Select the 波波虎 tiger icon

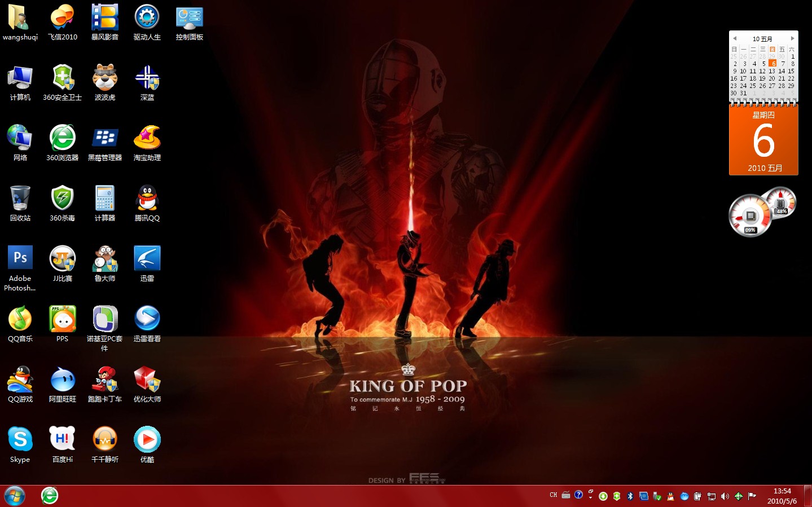pos(105,83)
